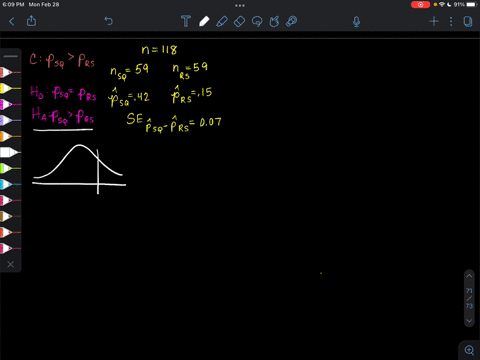Screen dimensions: 480x360
Task: Open the plus insert menu
Action: 434,22
